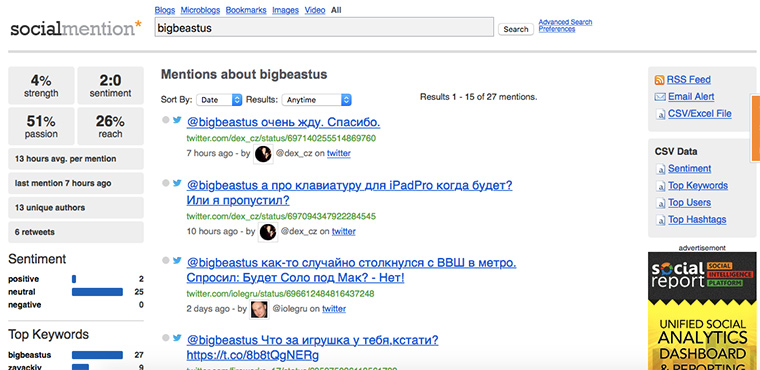Screen dimensions: 760x370
Task: Click the CSV/Excel File document icon
Action: pos(660,114)
